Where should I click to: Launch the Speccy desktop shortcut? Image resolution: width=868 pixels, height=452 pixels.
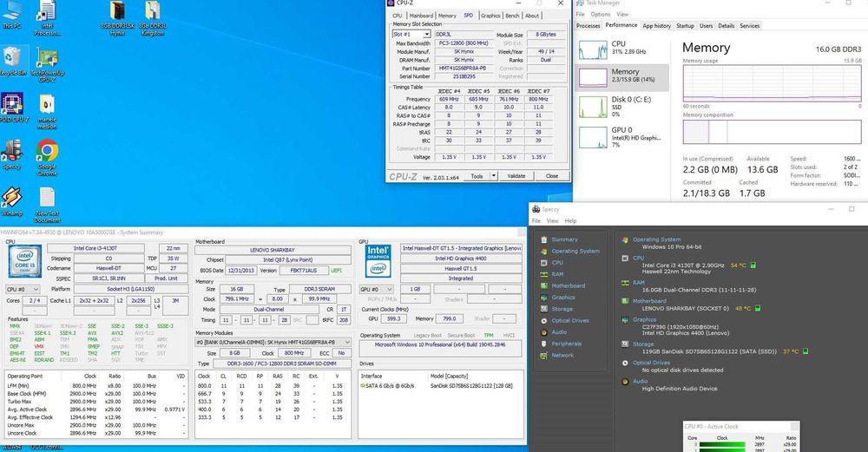[x=11, y=155]
